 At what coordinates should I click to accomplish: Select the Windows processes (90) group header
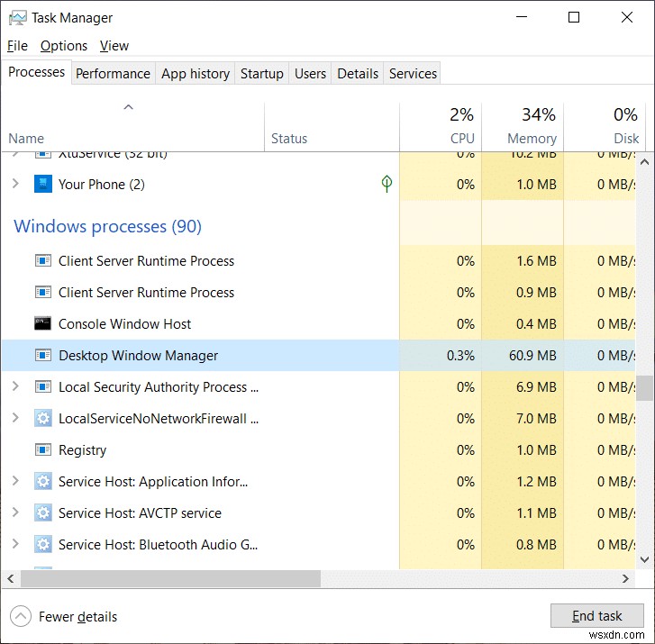click(x=108, y=226)
